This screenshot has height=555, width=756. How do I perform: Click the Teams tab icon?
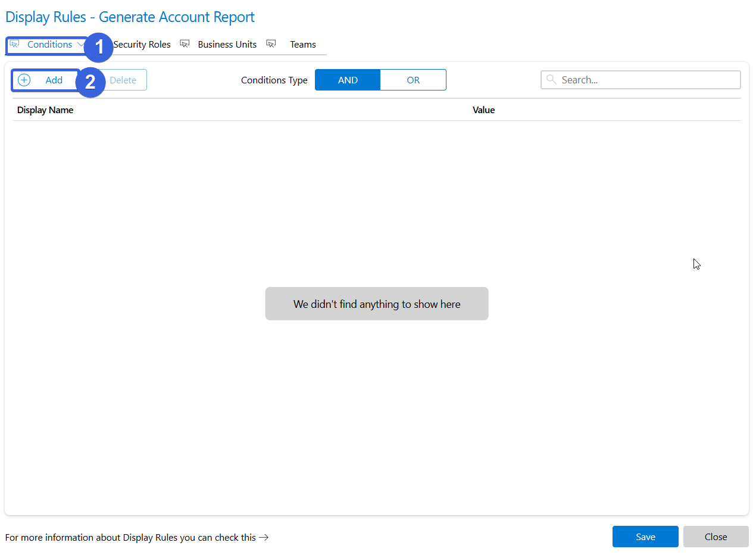click(x=271, y=44)
